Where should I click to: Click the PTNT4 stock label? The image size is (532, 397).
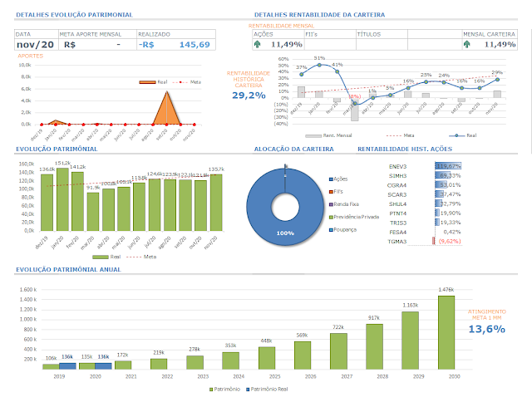pos(397,213)
